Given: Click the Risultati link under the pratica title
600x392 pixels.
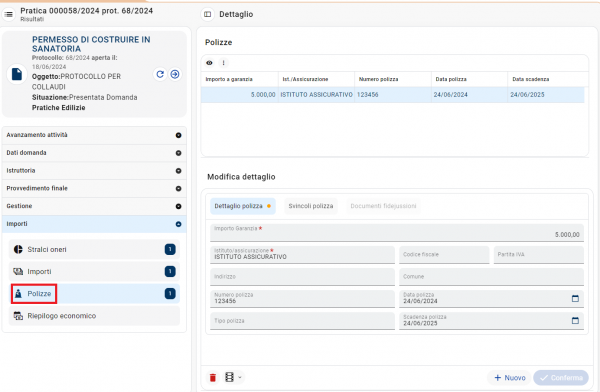Looking at the screenshot, I should (x=32, y=19).
